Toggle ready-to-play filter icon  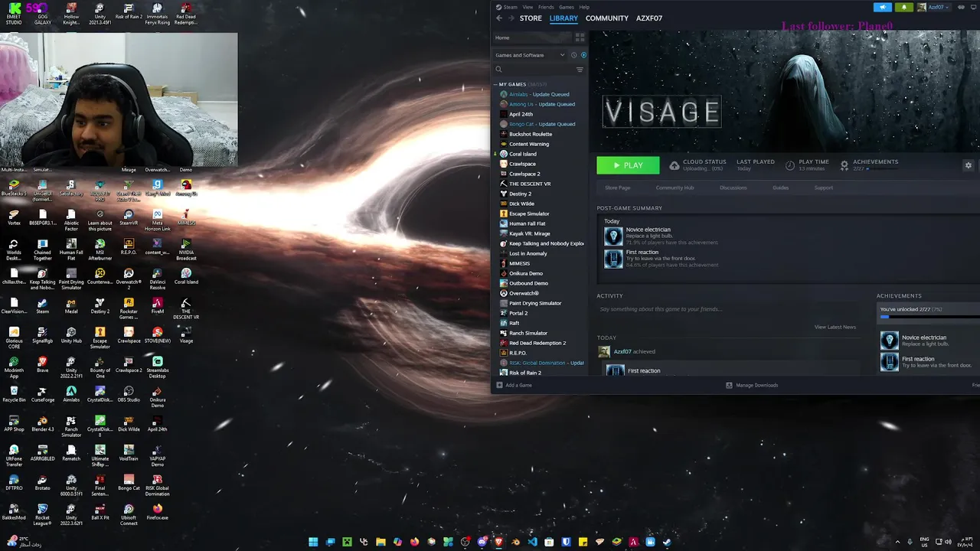pos(583,55)
